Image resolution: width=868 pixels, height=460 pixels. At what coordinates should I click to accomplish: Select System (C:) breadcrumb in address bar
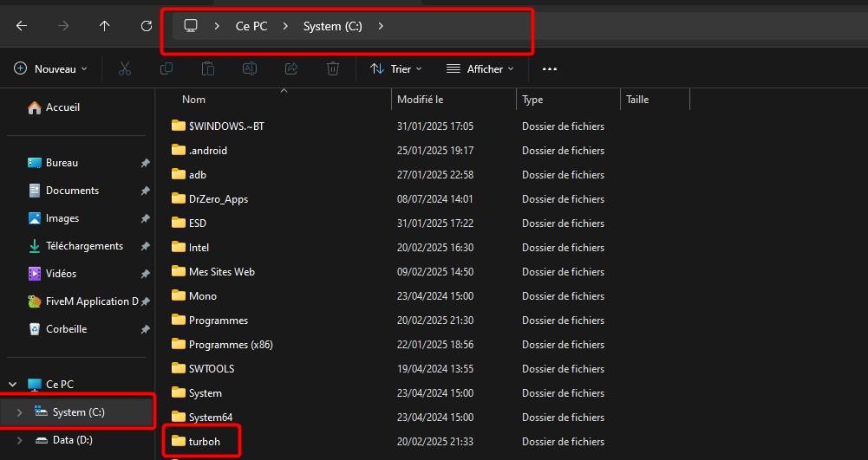pos(333,26)
